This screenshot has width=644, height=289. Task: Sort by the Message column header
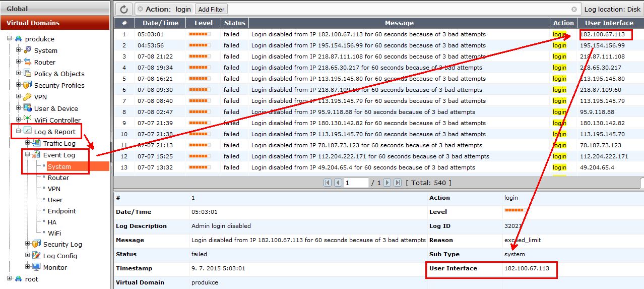coord(399,23)
